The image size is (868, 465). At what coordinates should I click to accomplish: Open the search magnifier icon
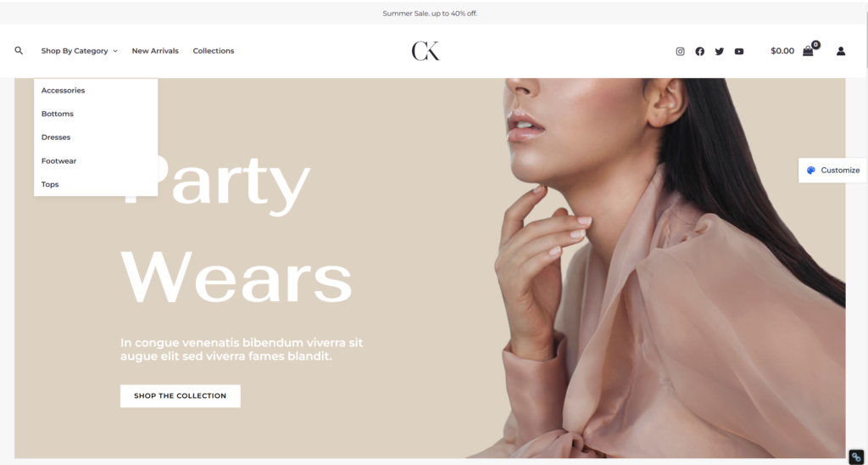(19, 50)
